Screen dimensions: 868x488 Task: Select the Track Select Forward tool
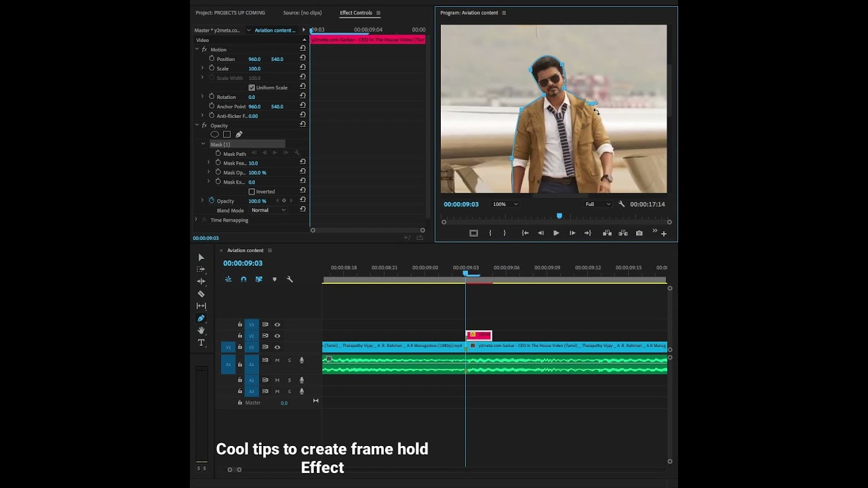[x=201, y=269]
